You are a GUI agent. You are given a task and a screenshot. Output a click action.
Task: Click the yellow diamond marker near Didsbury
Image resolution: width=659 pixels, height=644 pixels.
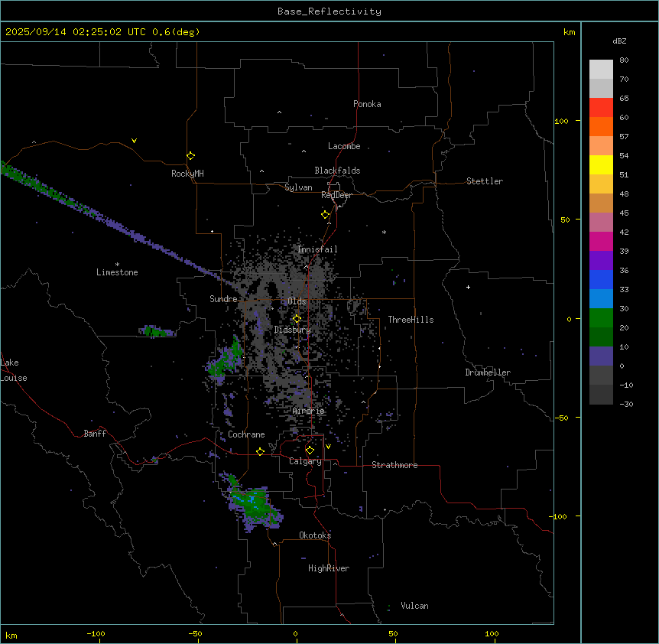(297, 319)
